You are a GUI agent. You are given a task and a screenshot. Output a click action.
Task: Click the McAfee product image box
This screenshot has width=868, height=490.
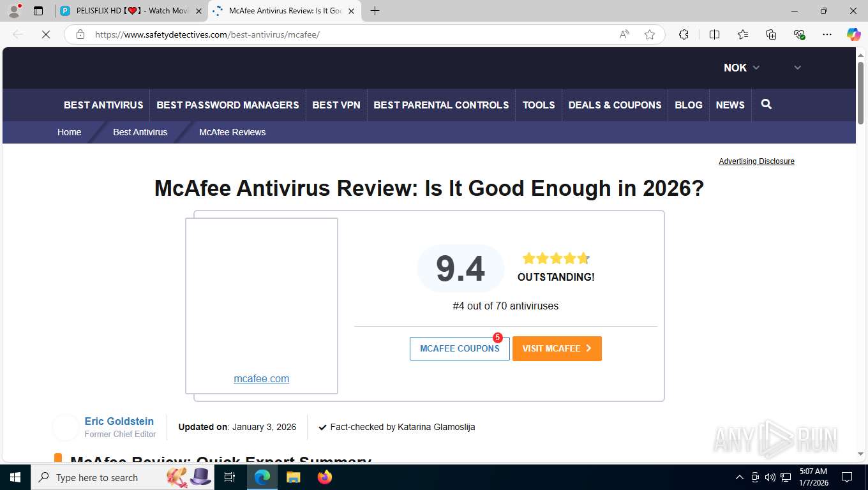[262, 306]
